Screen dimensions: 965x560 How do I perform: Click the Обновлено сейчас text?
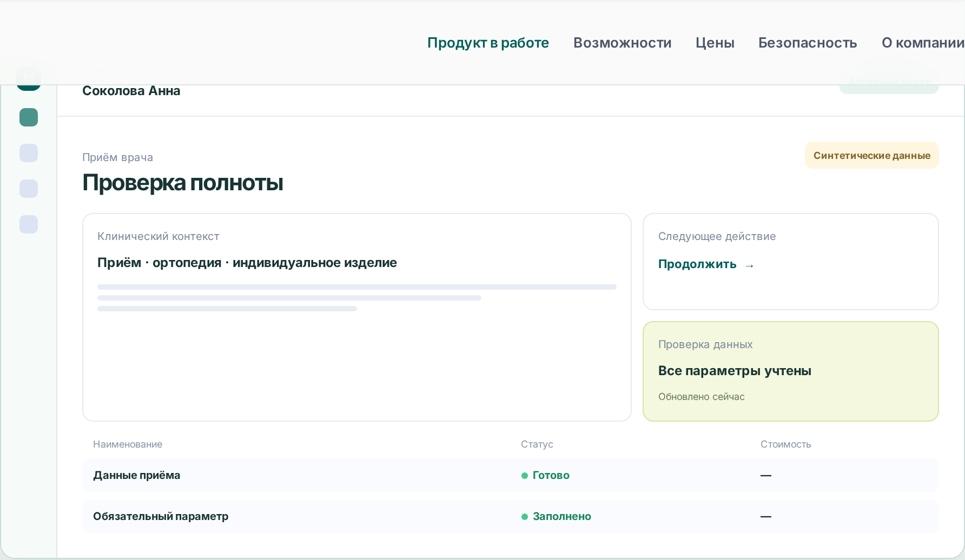[x=701, y=397]
